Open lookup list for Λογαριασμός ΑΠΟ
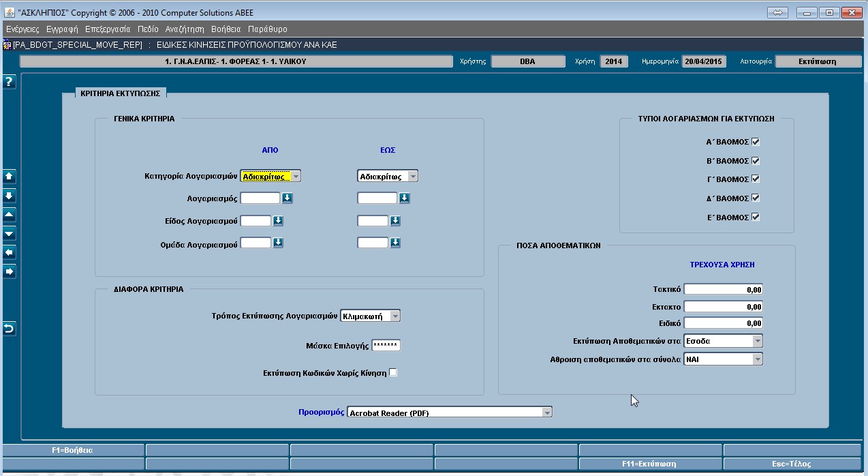The image size is (868, 476). (x=287, y=198)
